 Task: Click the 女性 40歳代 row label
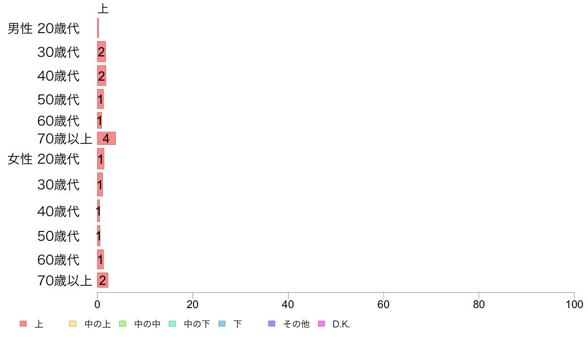pos(58,212)
